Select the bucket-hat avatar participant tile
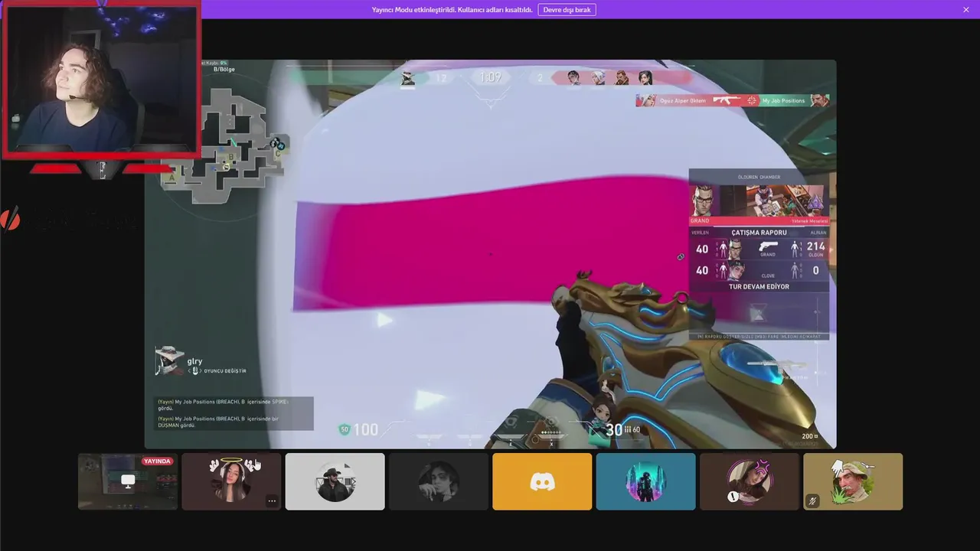980x551 pixels. (853, 481)
